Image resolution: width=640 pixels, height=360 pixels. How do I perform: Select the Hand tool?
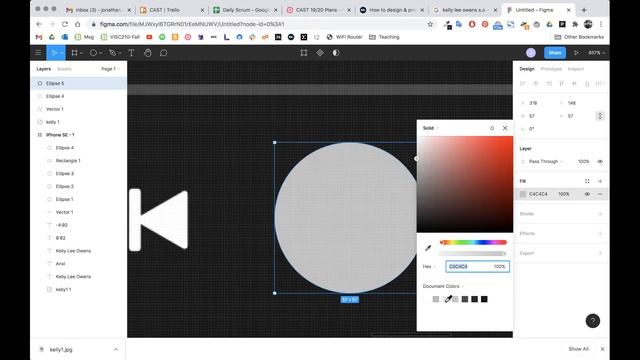coord(147,53)
